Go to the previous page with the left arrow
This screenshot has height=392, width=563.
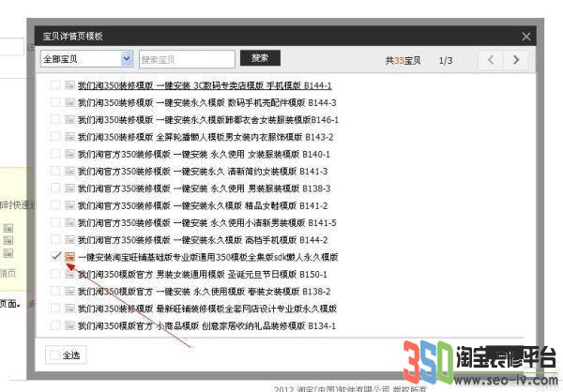click(491, 60)
